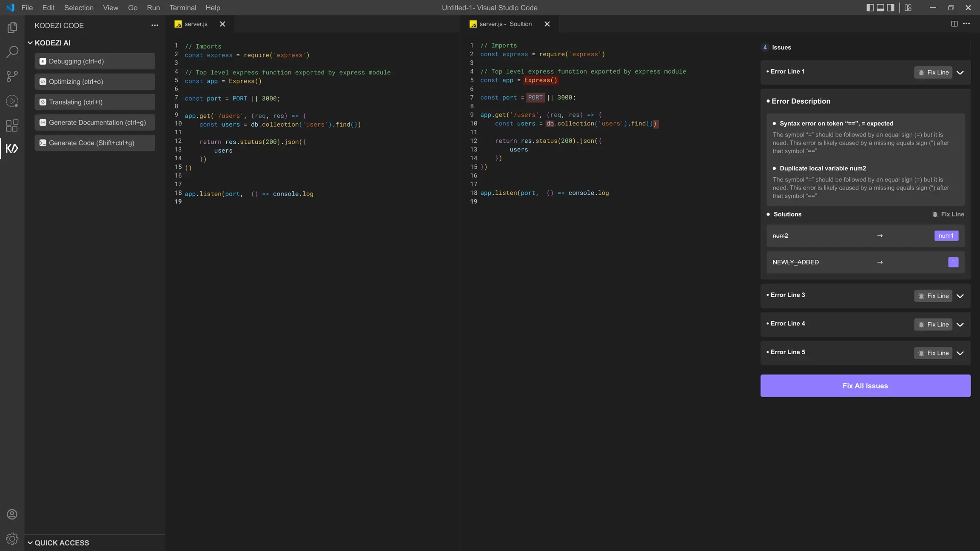This screenshot has width=980, height=551.
Task: Select the Kodezi icon in activity bar
Action: 12,148
